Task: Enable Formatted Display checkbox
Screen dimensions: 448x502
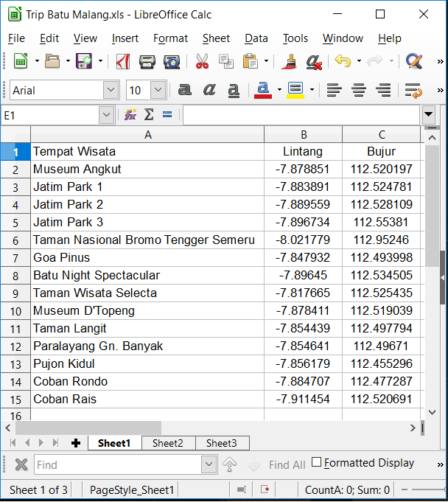Action: click(x=316, y=462)
